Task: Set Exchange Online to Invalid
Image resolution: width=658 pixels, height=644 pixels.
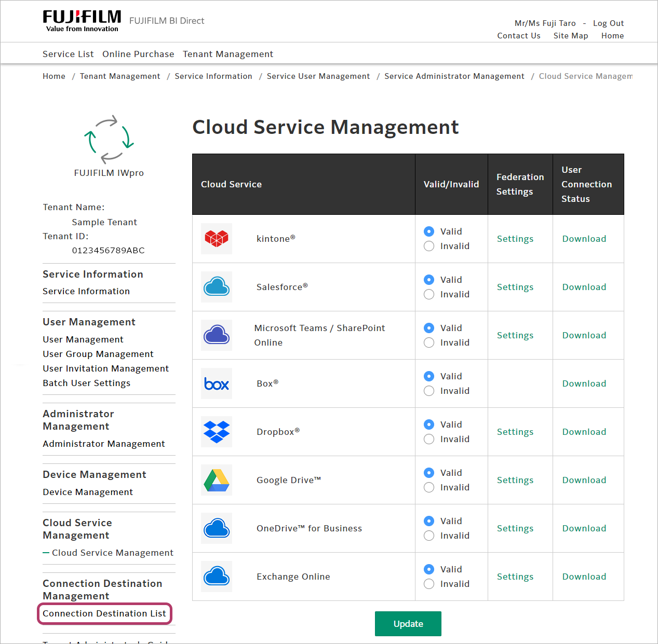Action: coord(429,584)
